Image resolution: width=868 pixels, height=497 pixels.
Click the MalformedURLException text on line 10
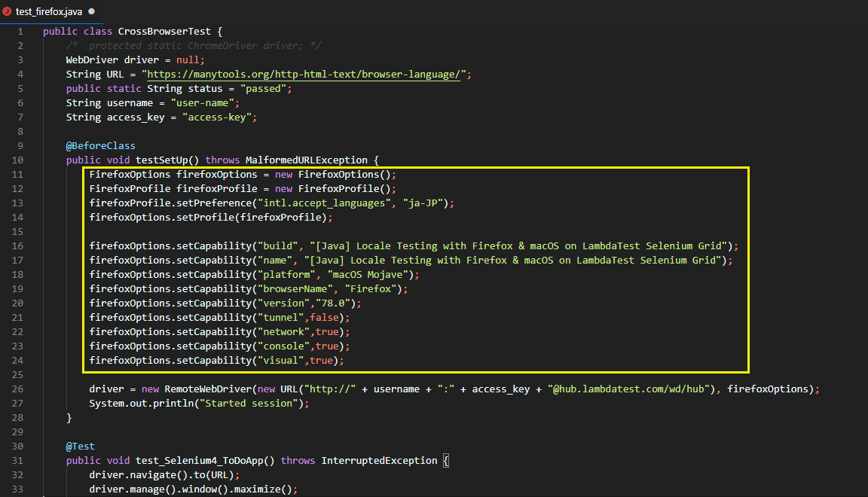[306, 160]
